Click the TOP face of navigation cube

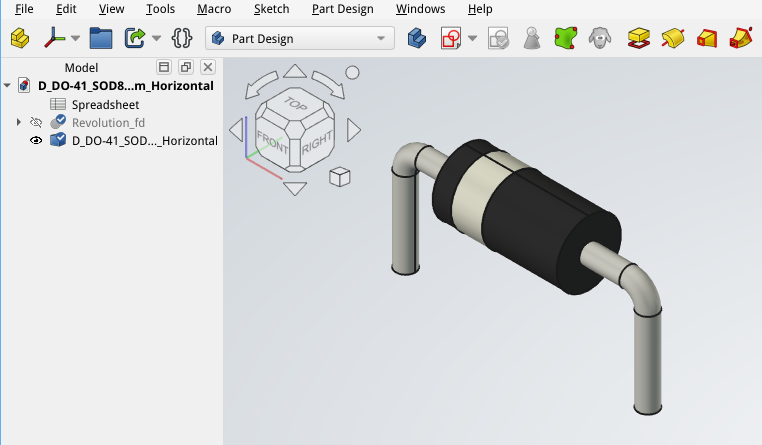coord(295,103)
